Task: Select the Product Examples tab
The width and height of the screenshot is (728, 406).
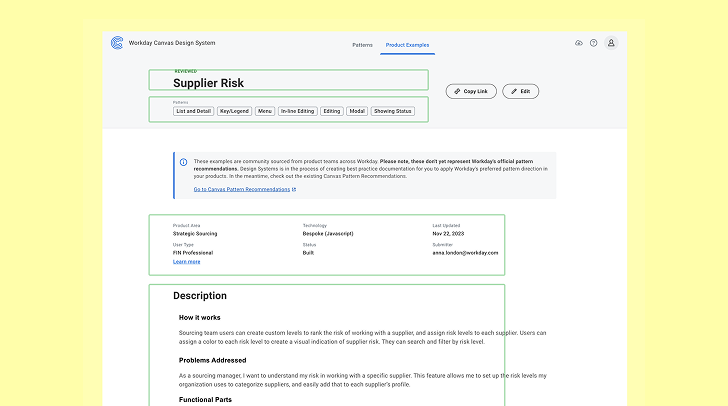Action: click(407, 45)
